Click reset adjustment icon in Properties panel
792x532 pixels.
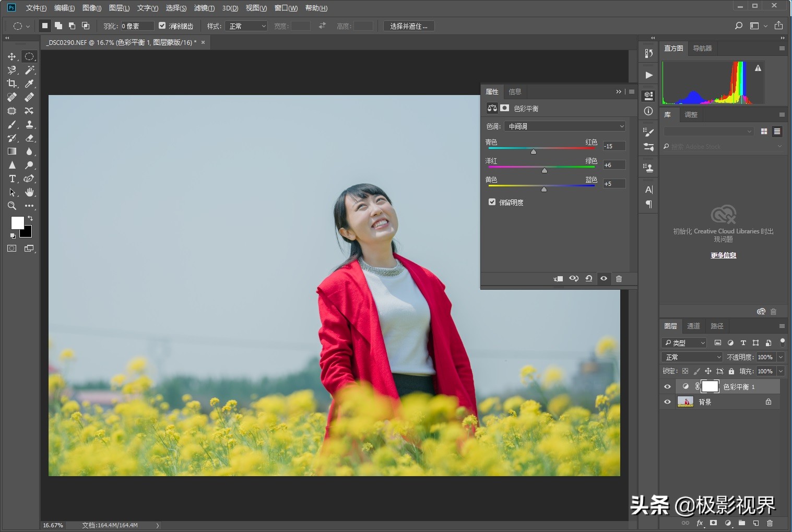[x=588, y=279]
